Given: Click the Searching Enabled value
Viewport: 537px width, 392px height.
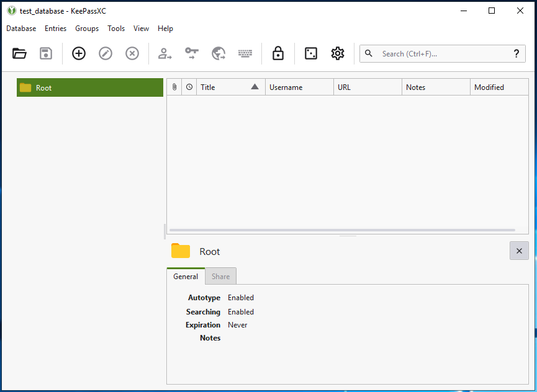Looking at the screenshot, I should pos(241,312).
